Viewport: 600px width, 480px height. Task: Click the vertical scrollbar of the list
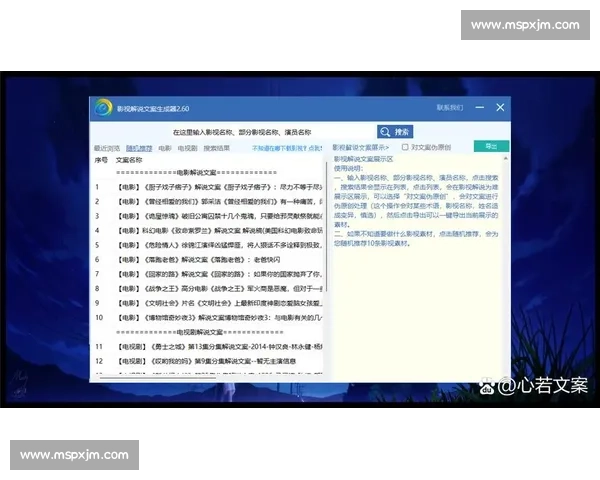point(326,227)
